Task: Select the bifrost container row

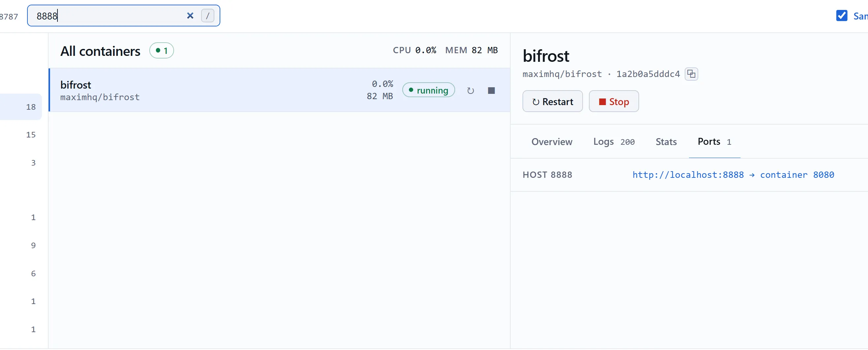Action: (x=279, y=90)
